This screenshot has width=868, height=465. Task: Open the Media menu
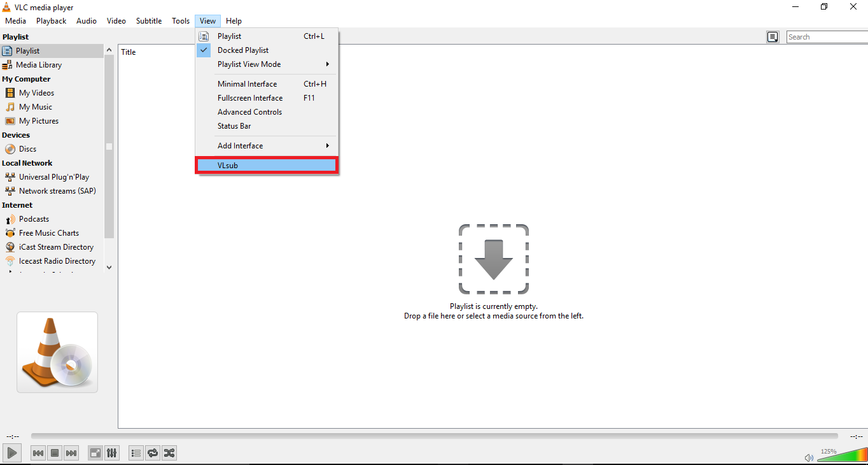click(x=15, y=21)
